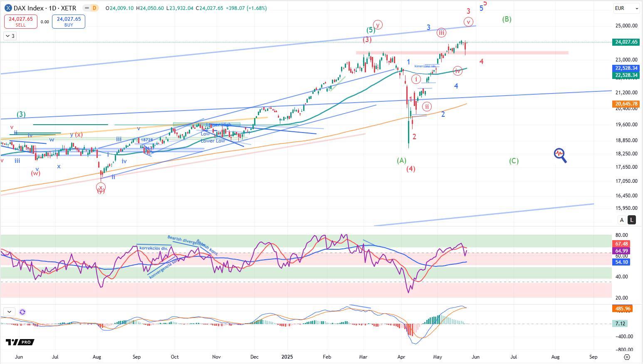
Task: Click the blue magnifier forecast icon on chart
Action: click(x=560, y=155)
